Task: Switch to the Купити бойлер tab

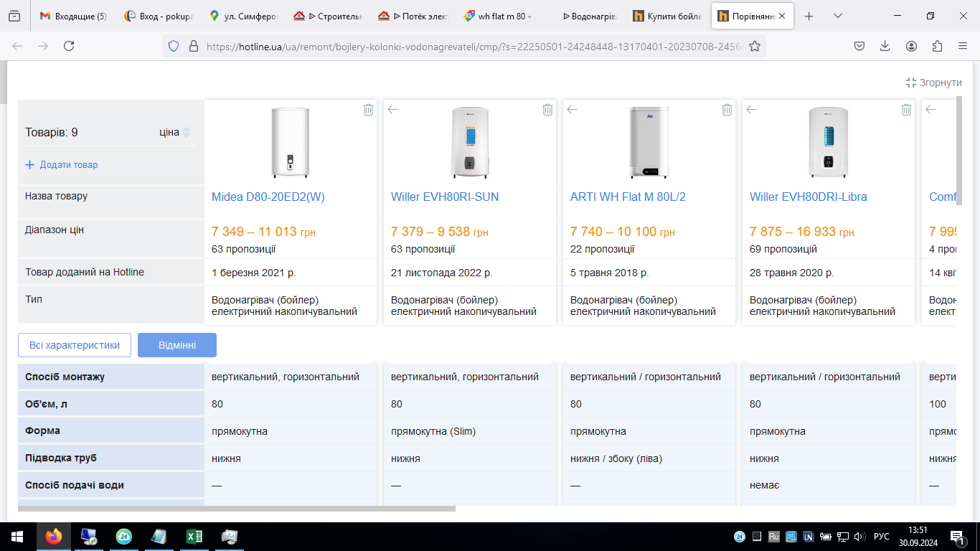Action: [671, 16]
